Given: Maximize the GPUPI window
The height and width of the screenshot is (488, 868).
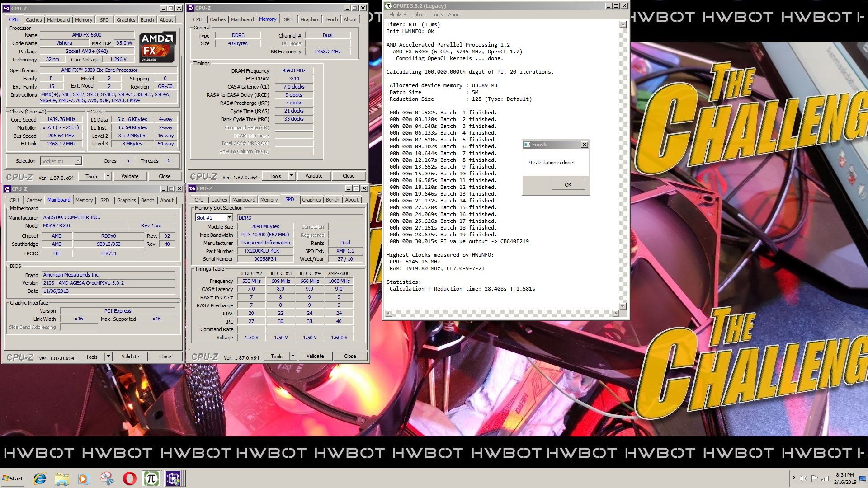Looking at the screenshot, I should (616, 6).
